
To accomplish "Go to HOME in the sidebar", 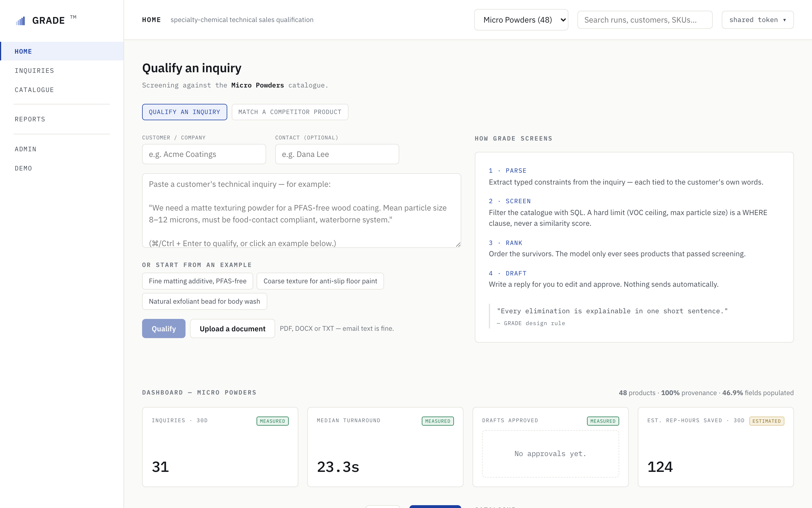I will pos(62,51).
